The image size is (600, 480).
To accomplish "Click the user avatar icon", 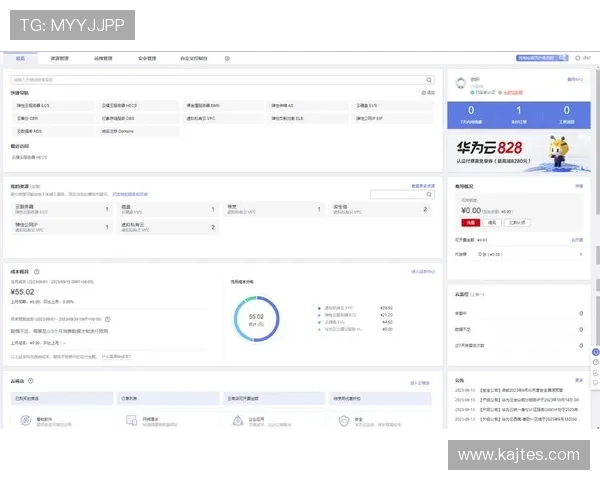I will (462, 83).
